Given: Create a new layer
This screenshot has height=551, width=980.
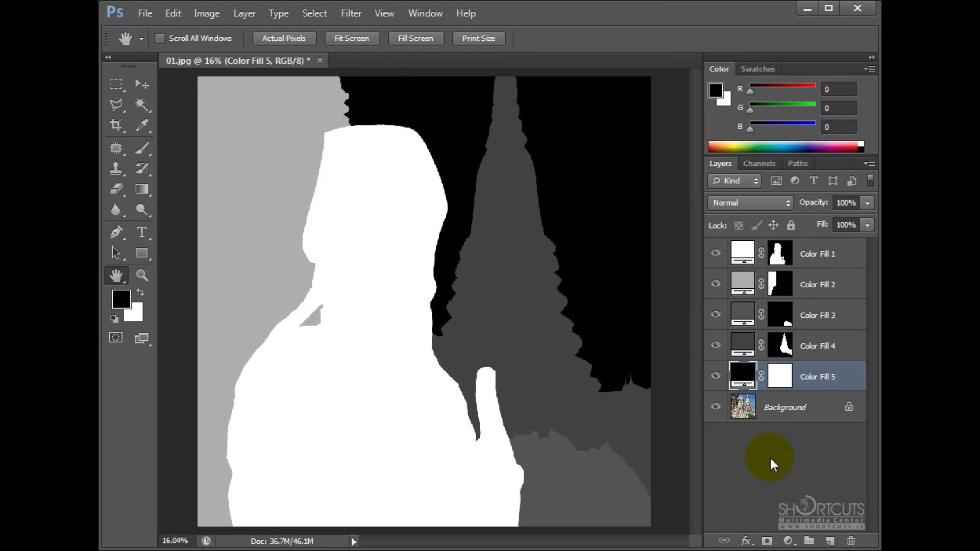Looking at the screenshot, I should (x=830, y=541).
